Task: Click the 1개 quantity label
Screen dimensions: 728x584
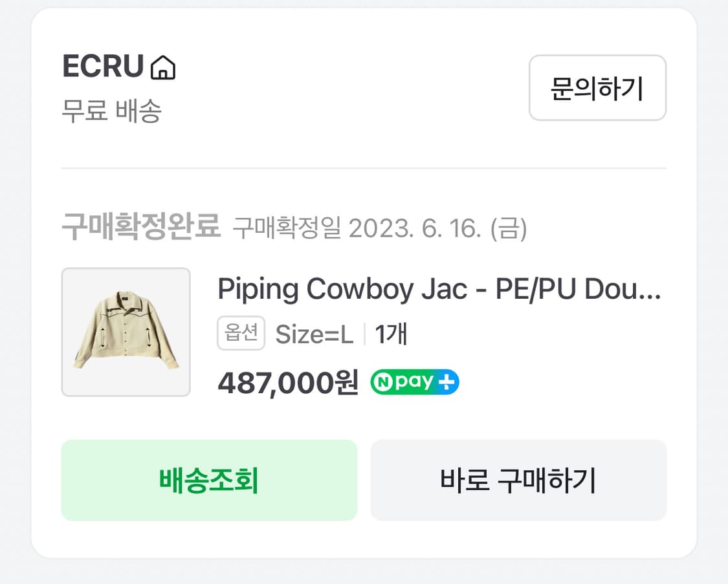Action: click(x=391, y=334)
